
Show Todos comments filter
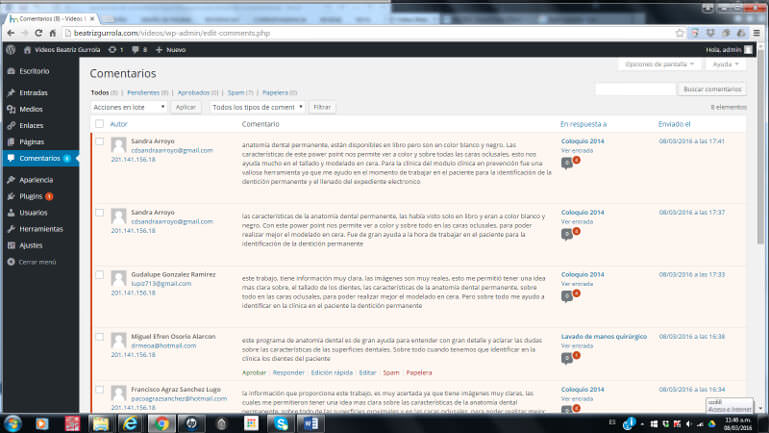pos(100,92)
